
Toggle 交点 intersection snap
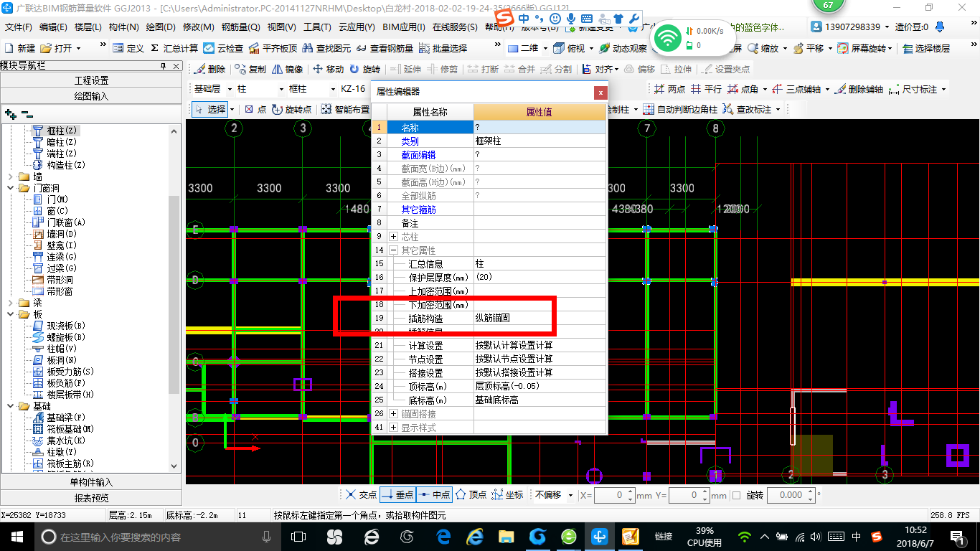(x=361, y=494)
